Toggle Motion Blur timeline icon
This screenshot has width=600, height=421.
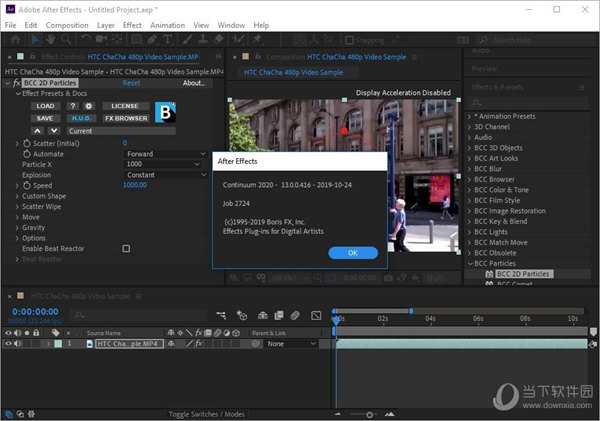pos(295,315)
